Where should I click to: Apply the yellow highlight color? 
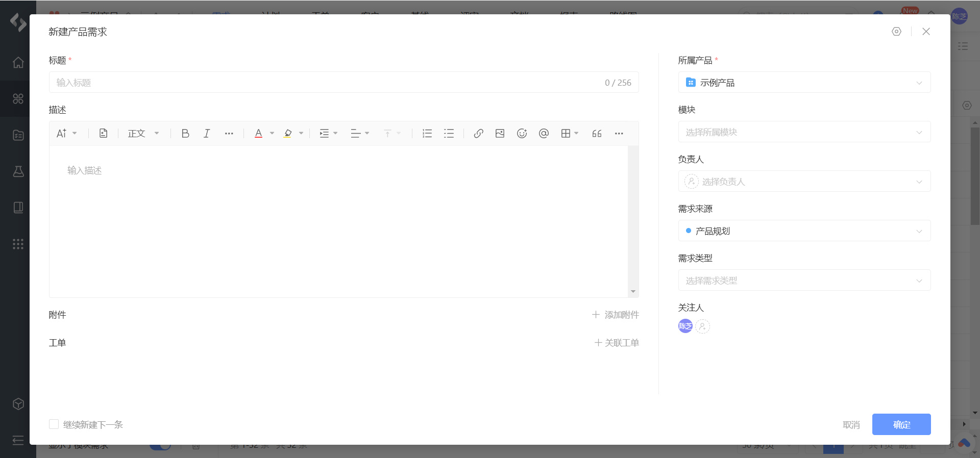pyautogui.click(x=288, y=134)
